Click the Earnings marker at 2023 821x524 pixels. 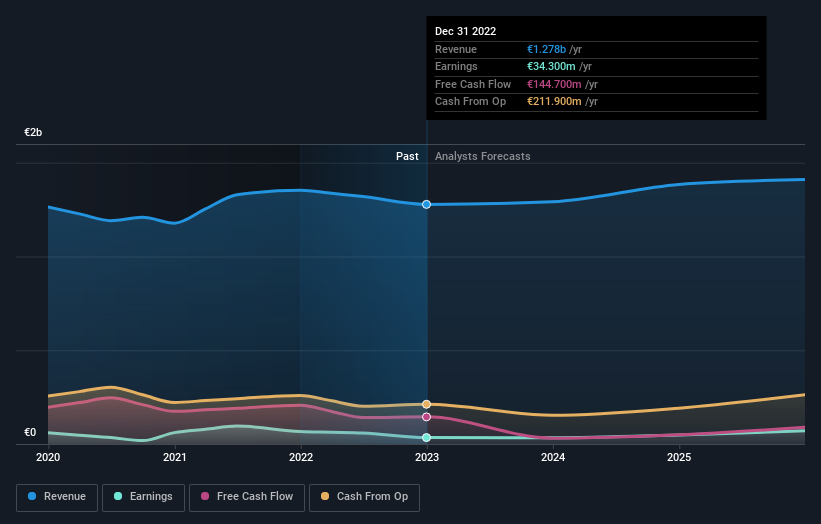coord(427,438)
